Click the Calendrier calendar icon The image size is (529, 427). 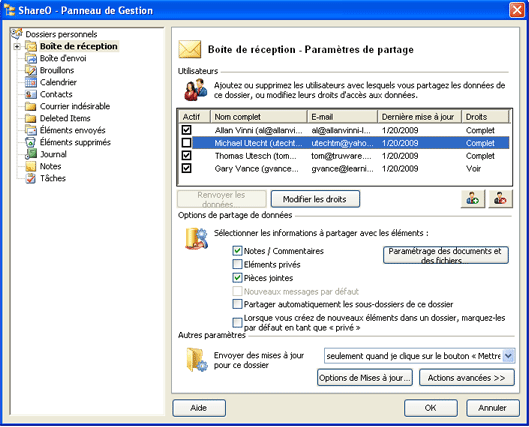click(x=31, y=82)
